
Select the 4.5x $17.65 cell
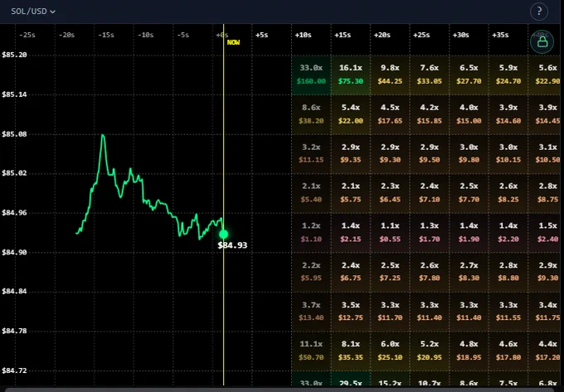(x=390, y=114)
